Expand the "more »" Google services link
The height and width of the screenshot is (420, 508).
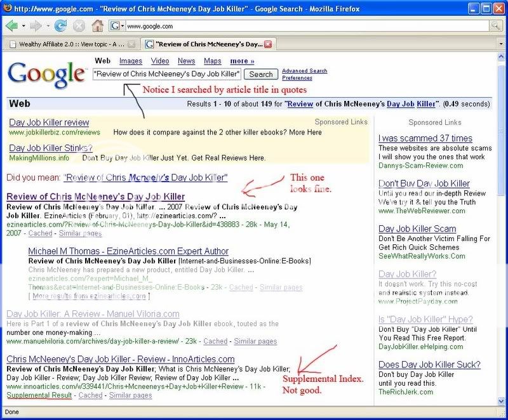[242, 61]
